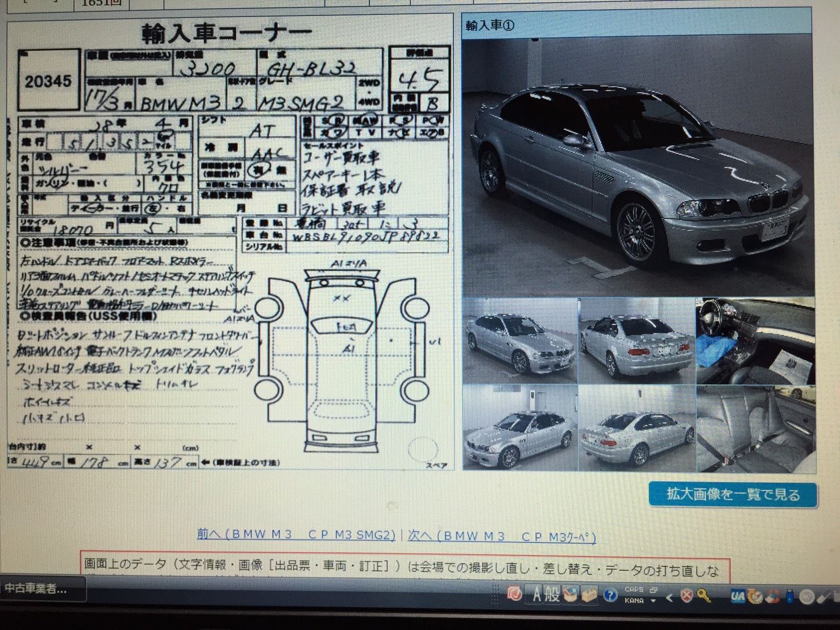Click lot number 20345 on sheet
This screenshot has height=630, width=840.
[x=48, y=81]
